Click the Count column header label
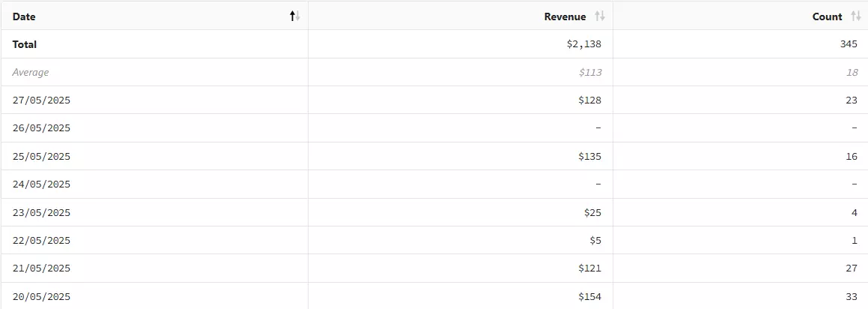Screen dimensions: 868x309 point(827,16)
